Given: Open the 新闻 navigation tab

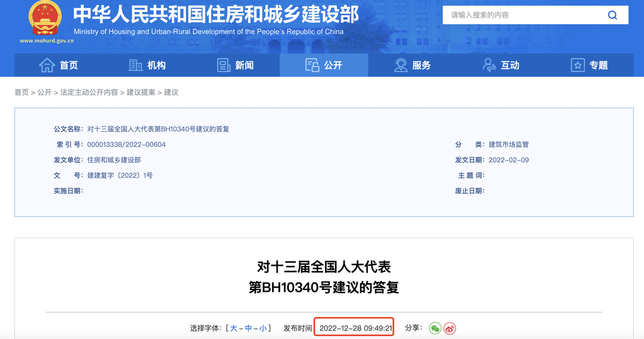Looking at the screenshot, I should 244,66.
